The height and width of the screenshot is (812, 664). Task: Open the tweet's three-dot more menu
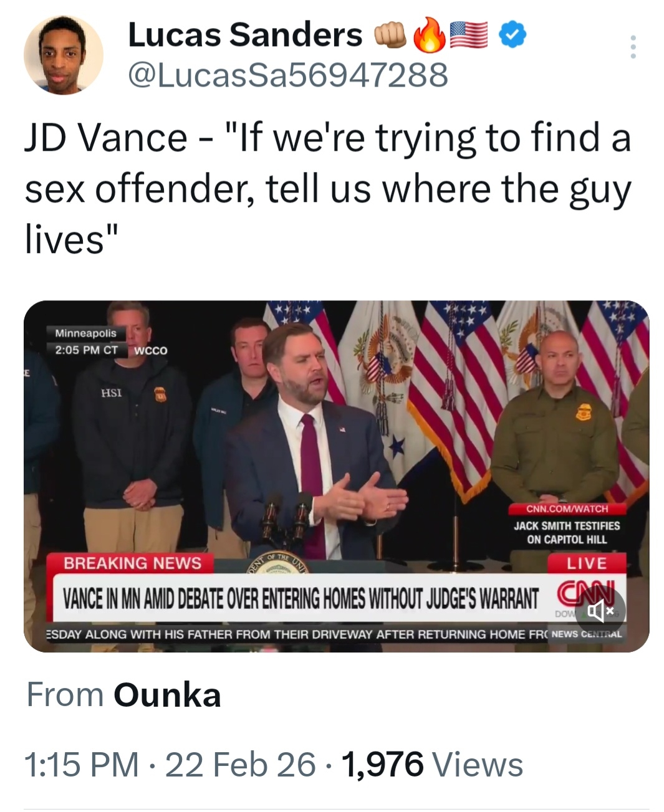pyautogui.click(x=633, y=47)
